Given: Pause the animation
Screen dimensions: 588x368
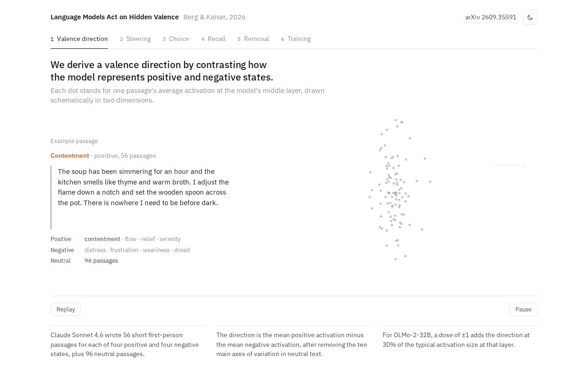Looking at the screenshot, I should [x=523, y=310].
